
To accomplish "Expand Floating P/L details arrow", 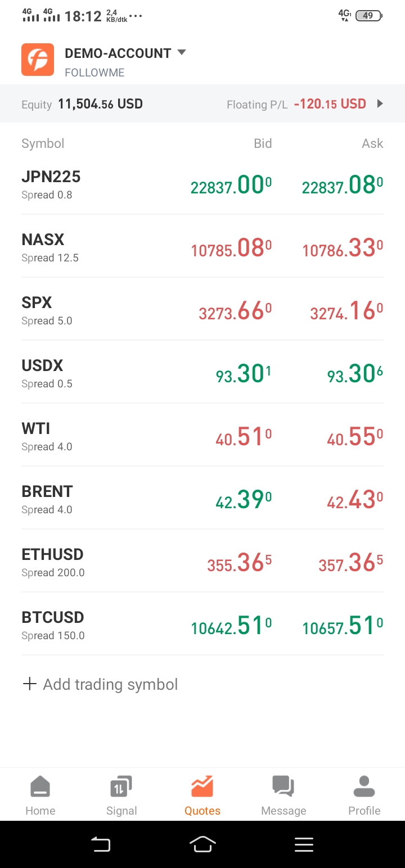I will [x=380, y=103].
